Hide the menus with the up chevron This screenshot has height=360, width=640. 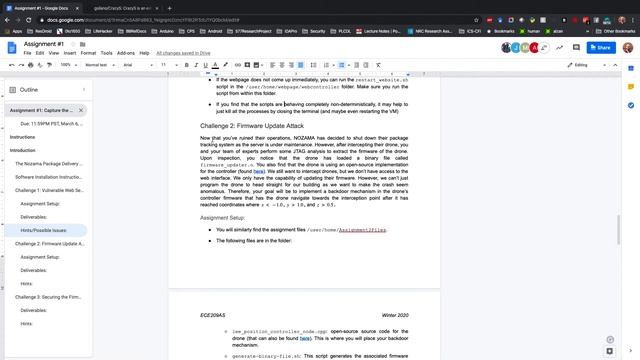[616, 65]
